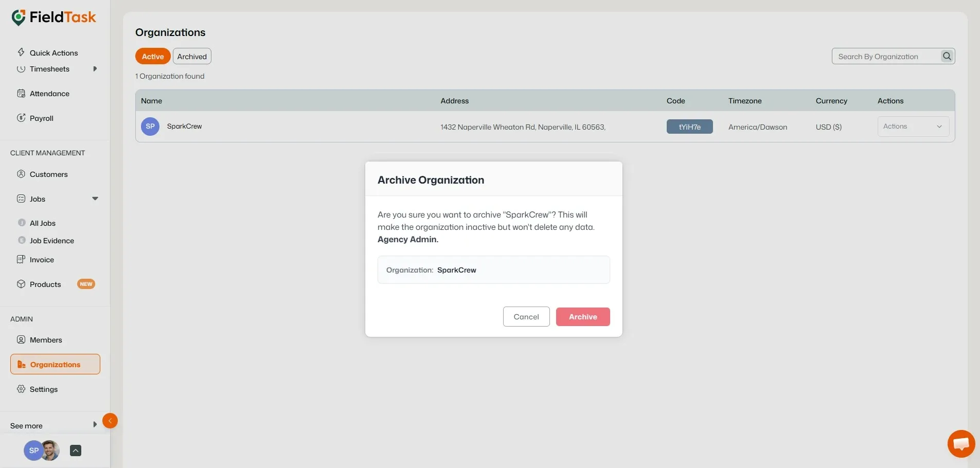The height and width of the screenshot is (468, 980).
Task: Click Organization SparkCrew field in dialog
Action: 493,269
